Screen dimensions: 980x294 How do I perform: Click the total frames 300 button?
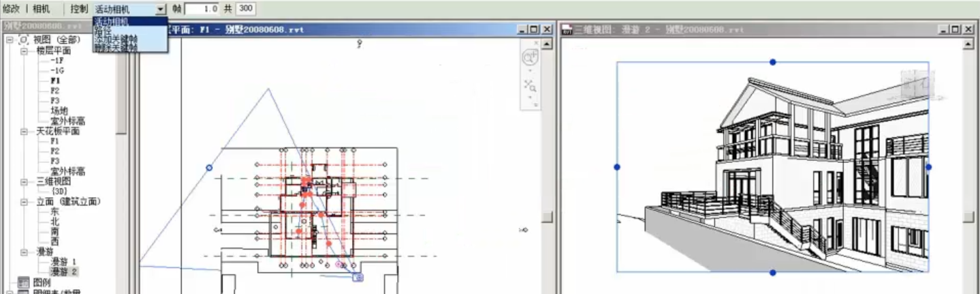pos(245,9)
